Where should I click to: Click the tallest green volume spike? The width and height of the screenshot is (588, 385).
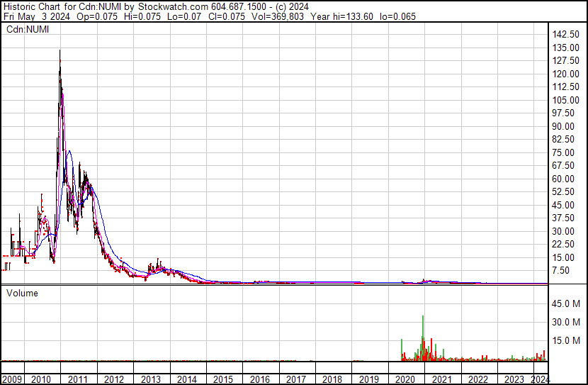pos(423,317)
